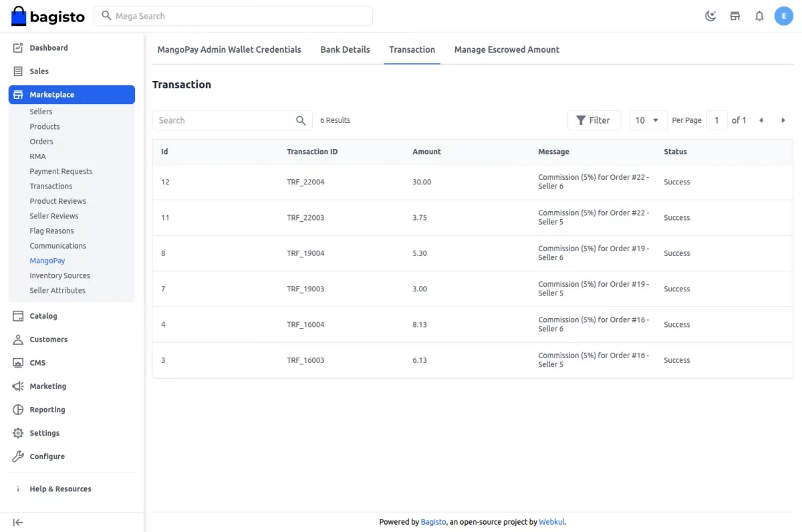Click the Id column header
This screenshot has height=532, width=802.
coord(164,152)
